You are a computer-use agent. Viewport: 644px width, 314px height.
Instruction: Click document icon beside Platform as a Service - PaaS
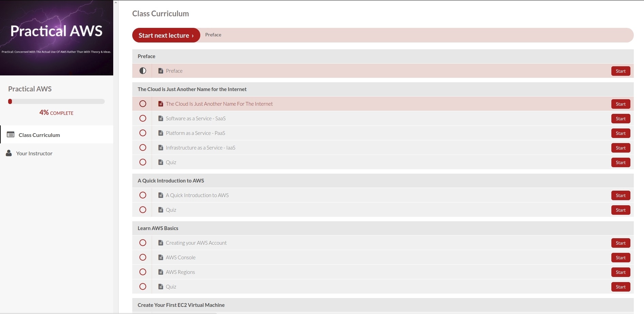click(x=161, y=133)
